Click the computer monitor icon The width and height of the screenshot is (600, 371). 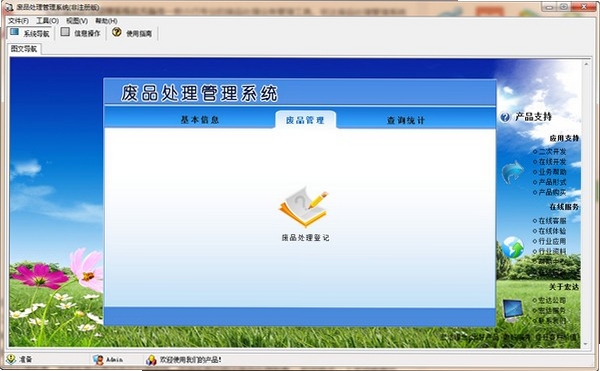(513, 310)
